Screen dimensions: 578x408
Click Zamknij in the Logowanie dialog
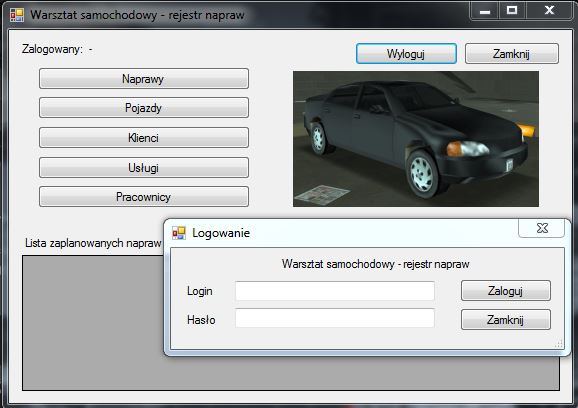pos(506,319)
